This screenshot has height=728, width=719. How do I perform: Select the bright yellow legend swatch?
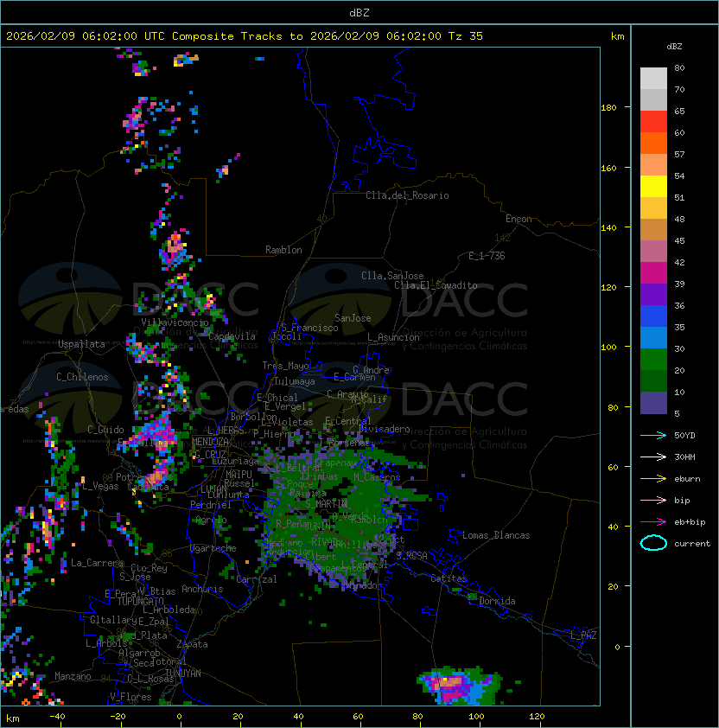pos(653,186)
